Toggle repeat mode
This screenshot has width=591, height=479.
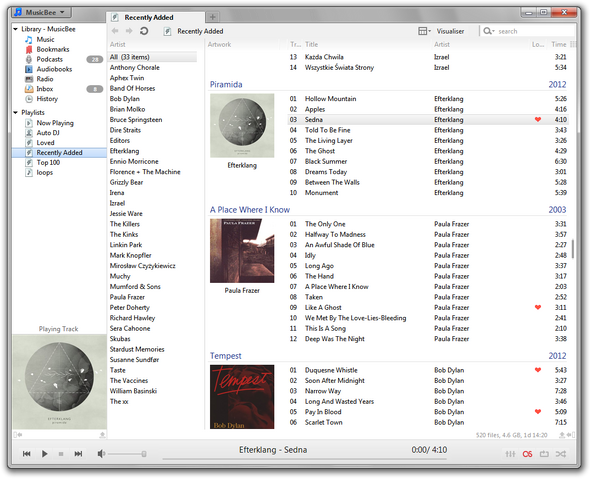tap(544, 454)
